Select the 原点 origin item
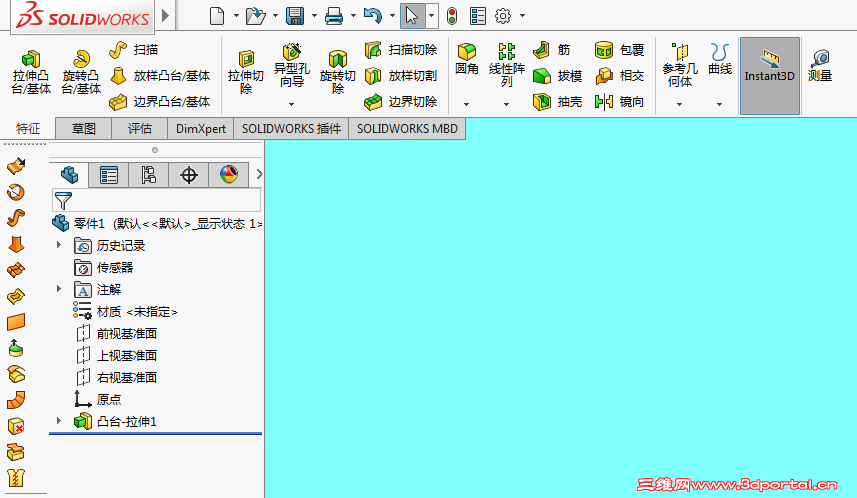The height and width of the screenshot is (498, 857). [98, 399]
